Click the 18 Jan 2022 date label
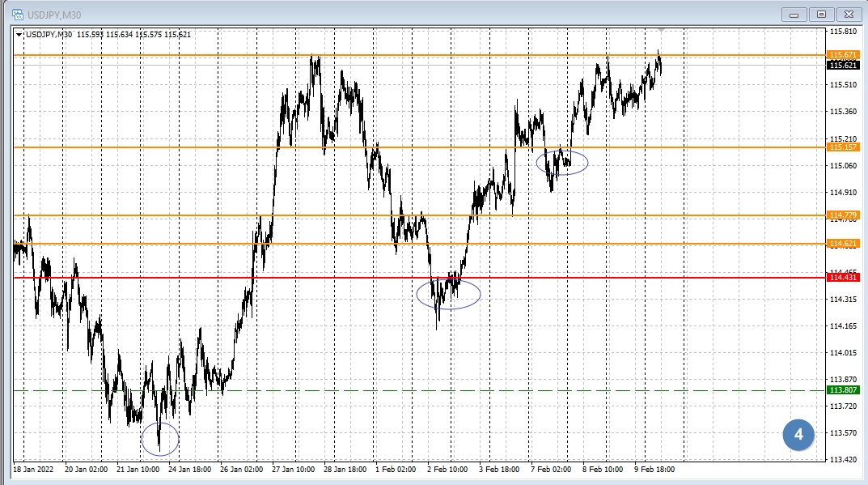868x485 pixels. click(x=33, y=469)
